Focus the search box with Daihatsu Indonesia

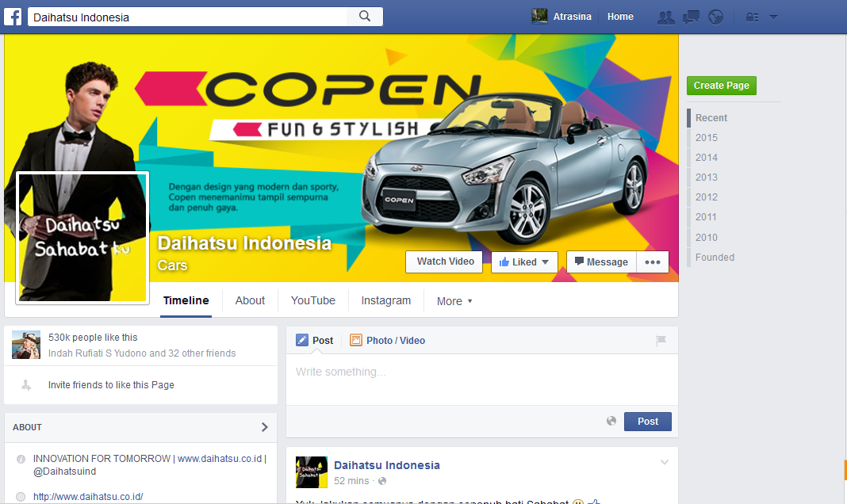pyautogui.click(x=187, y=17)
